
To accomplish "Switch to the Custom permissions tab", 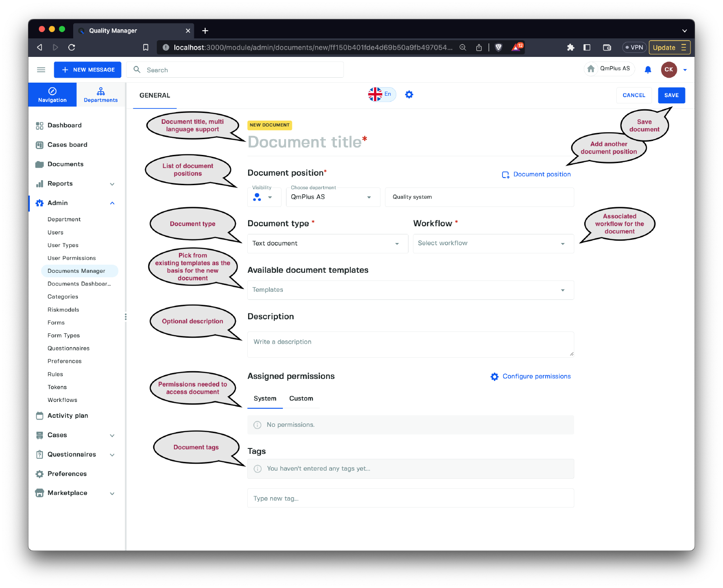I will pyautogui.click(x=301, y=398).
